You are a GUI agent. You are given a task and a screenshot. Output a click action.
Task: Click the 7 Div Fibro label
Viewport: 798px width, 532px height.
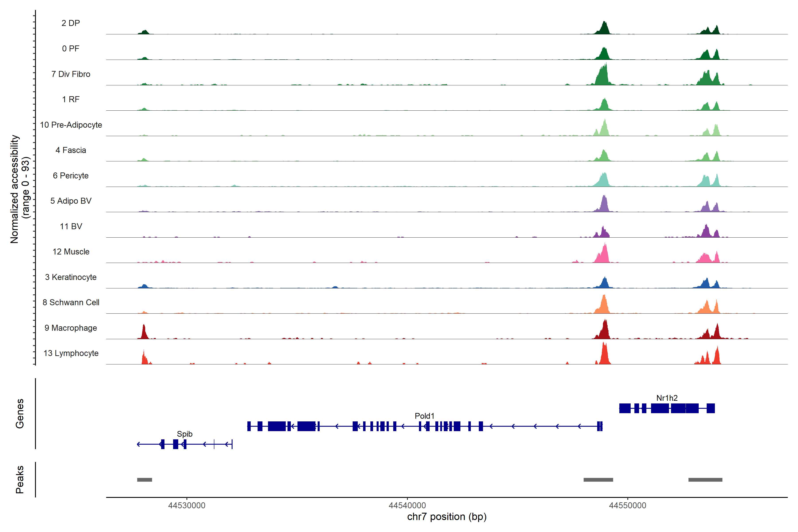pyautogui.click(x=70, y=74)
